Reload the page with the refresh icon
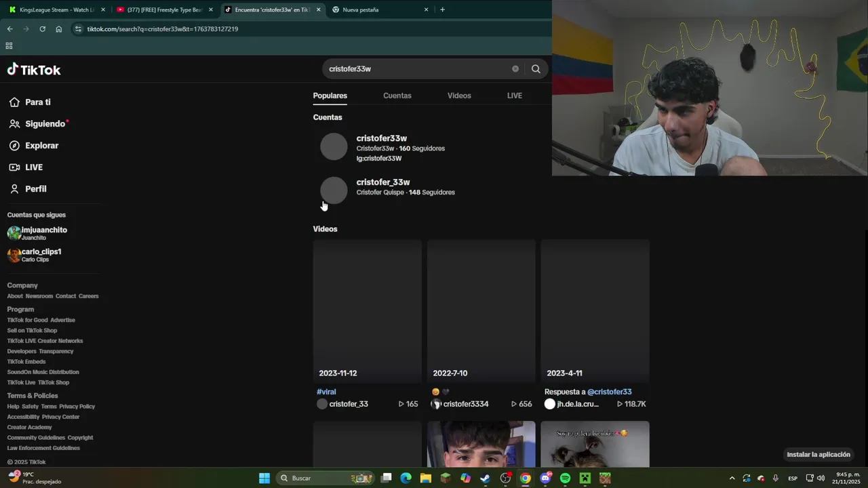Screen dimensions: 868x488 [x=42, y=29]
